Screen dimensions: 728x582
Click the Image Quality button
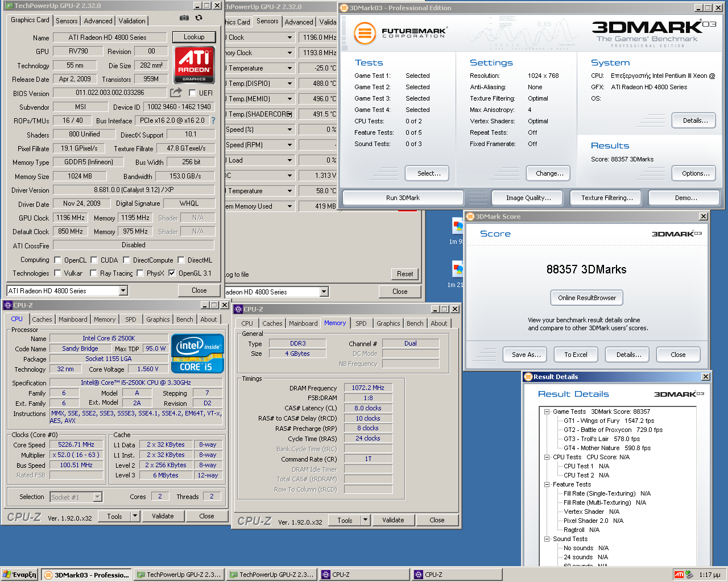pos(528,198)
